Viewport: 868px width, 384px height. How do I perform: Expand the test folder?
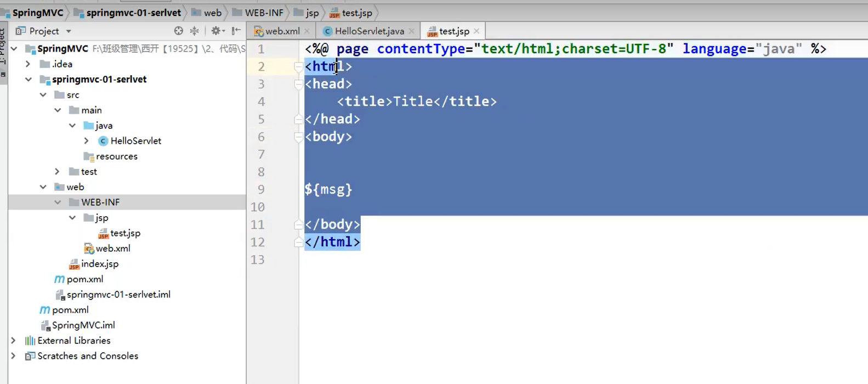(58, 172)
